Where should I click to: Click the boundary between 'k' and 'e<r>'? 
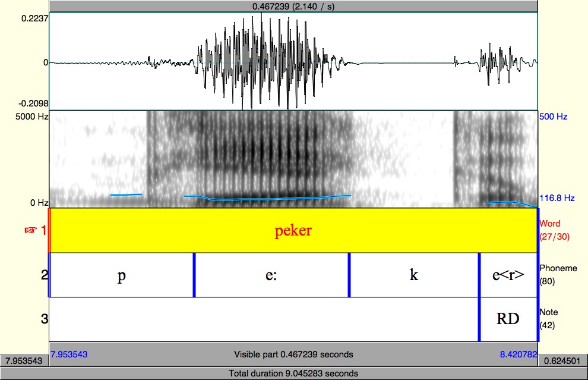pos(479,275)
